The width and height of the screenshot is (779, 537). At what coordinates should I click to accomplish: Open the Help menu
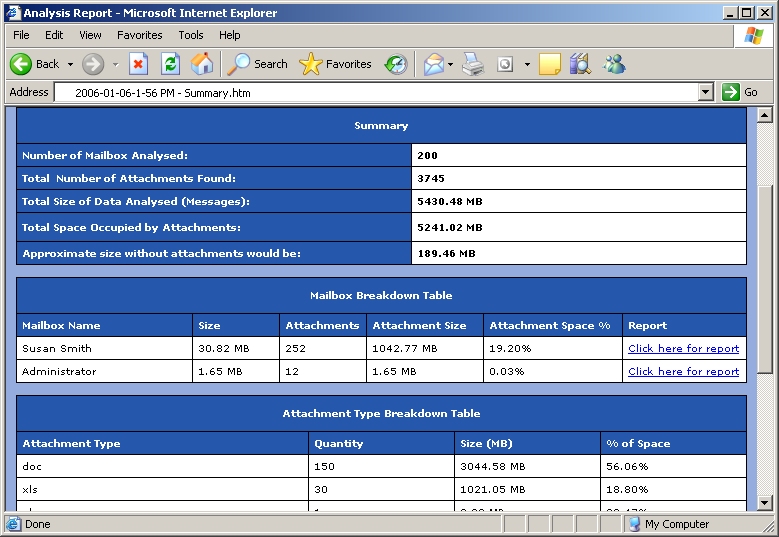click(230, 35)
